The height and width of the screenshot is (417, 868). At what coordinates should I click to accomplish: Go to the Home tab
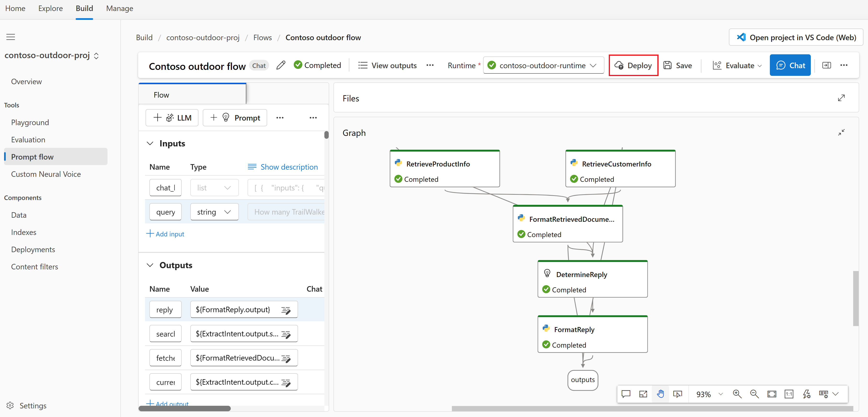point(15,8)
